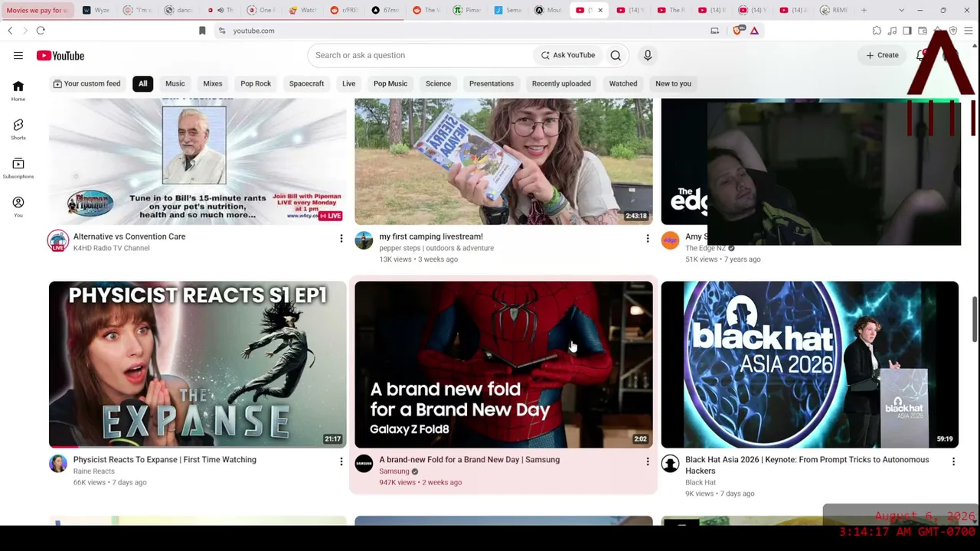Go back with the browser back arrow
The height and width of the screenshot is (551, 980).
tap(10, 31)
